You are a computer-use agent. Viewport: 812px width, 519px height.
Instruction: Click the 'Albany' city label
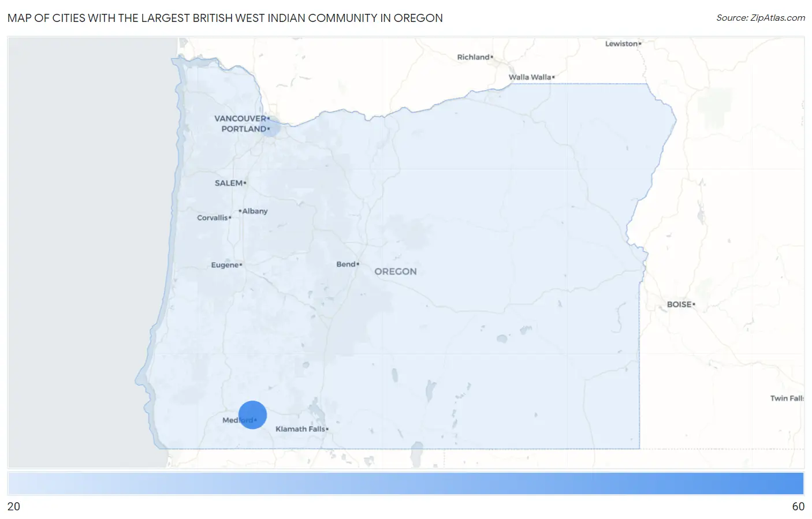pyautogui.click(x=255, y=211)
